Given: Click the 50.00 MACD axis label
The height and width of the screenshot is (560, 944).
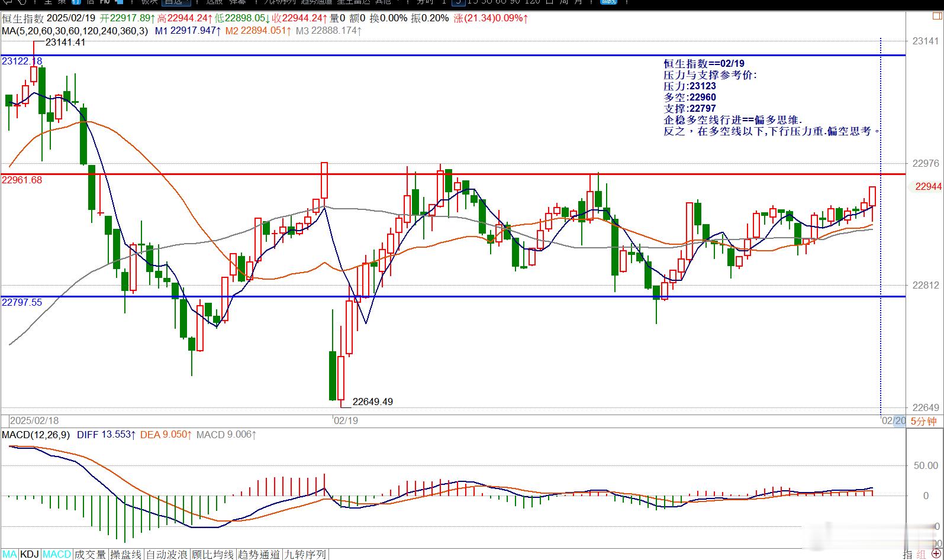Looking at the screenshot, I should click(x=926, y=465).
